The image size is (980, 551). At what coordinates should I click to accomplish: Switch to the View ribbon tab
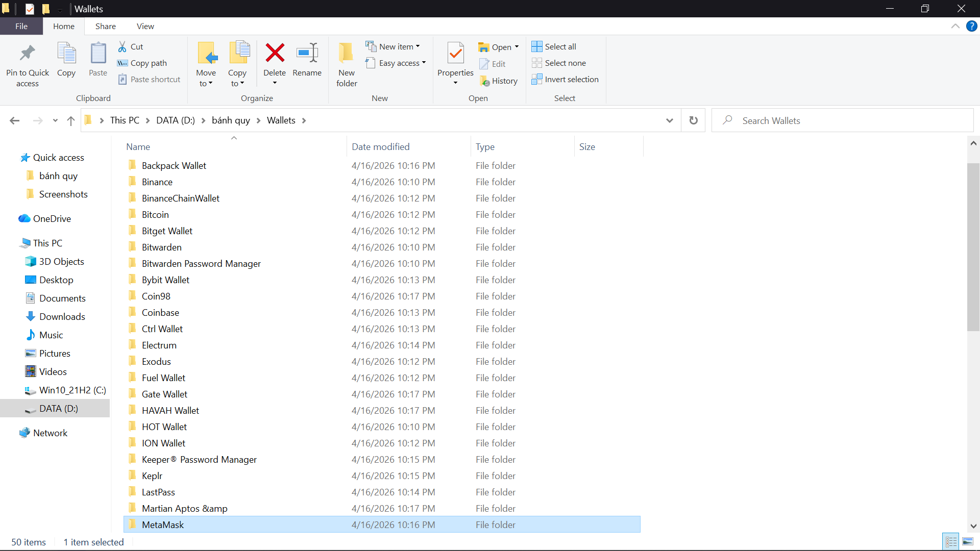click(x=145, y=26)
